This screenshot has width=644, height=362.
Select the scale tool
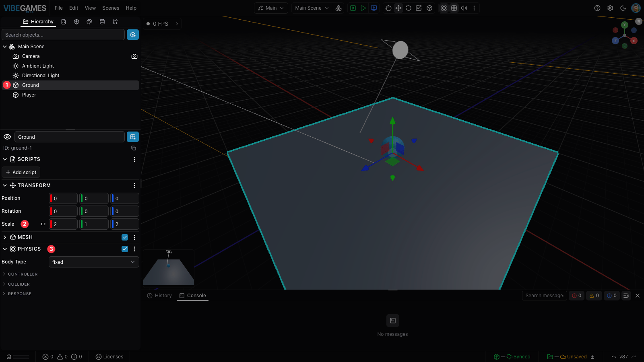click(419, 8)
